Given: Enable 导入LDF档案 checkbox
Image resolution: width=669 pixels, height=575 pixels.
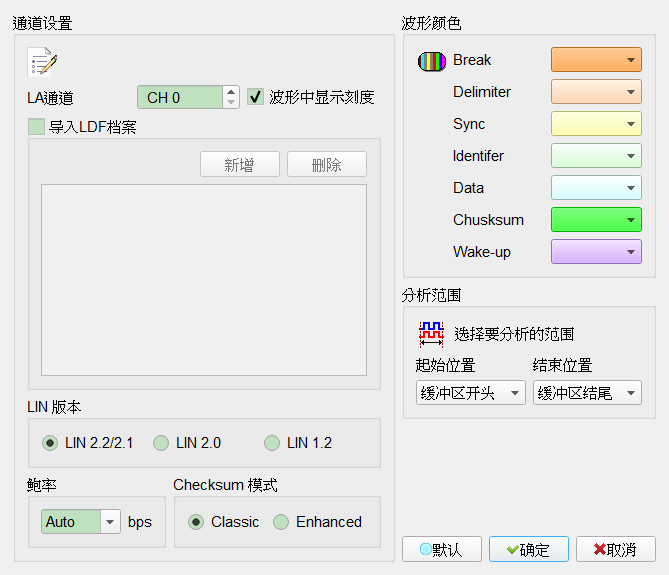Looking at the screenshot, I should point(36,127).
